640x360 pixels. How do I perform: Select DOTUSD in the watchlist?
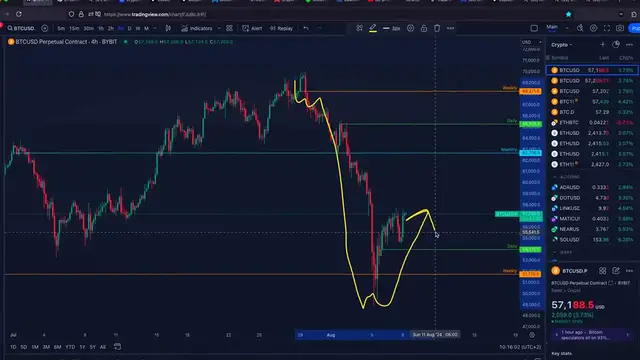(592, 198)
